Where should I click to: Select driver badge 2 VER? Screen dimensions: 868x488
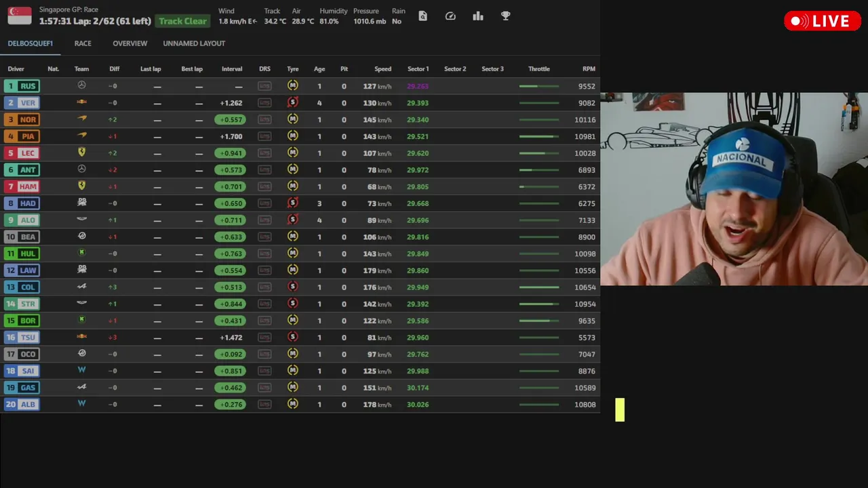[x=22, y=103]
